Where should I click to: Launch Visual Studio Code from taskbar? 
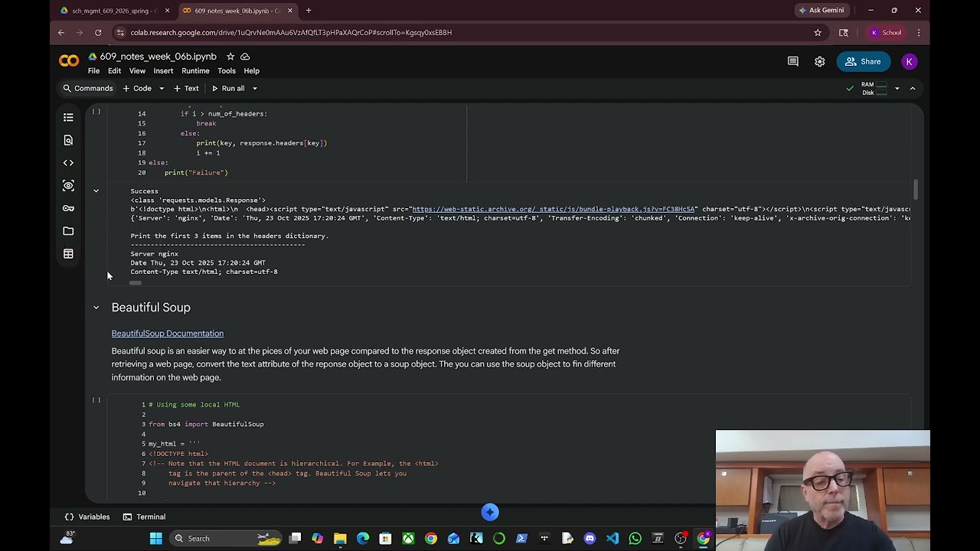tap(612, 538)
